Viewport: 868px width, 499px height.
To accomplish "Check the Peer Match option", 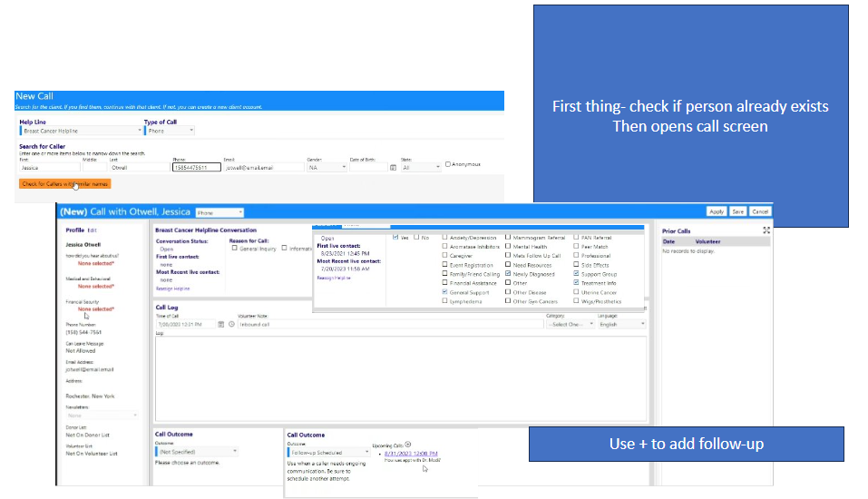I will 576,247.
